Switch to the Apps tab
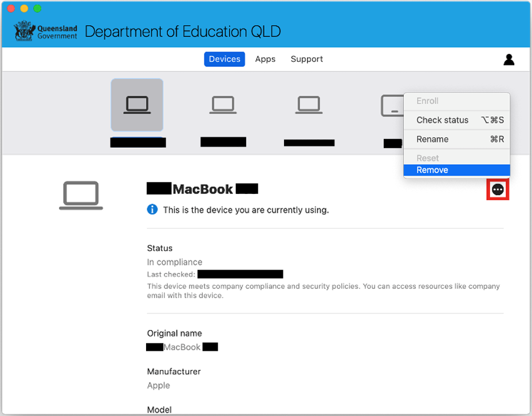This screenshot has width=532, height=416. click(265, 59)
